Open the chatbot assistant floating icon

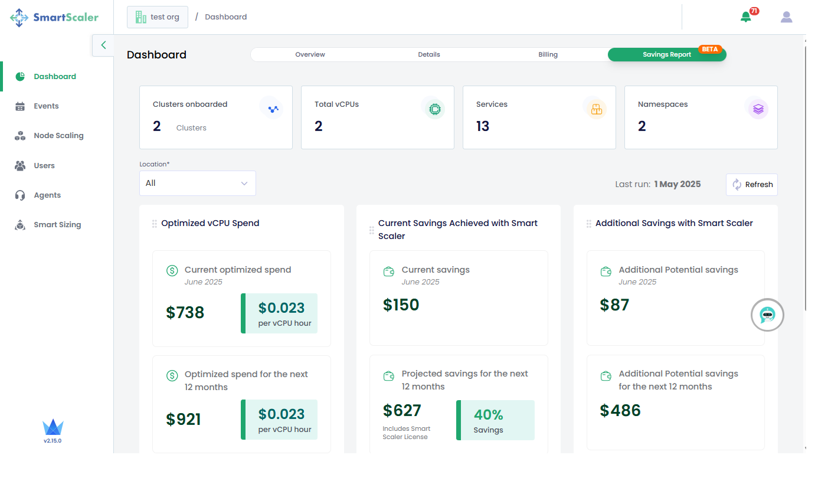767,315
